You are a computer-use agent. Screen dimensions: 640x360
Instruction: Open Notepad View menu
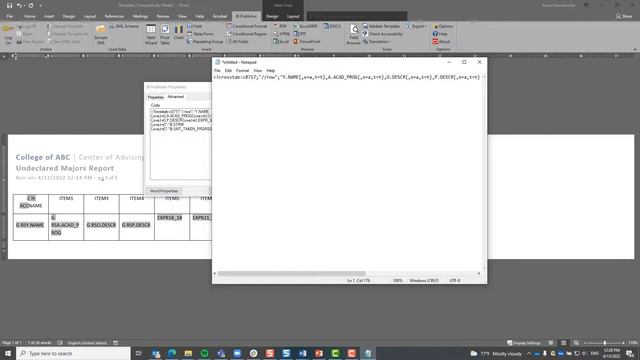(x=258, y=71)
